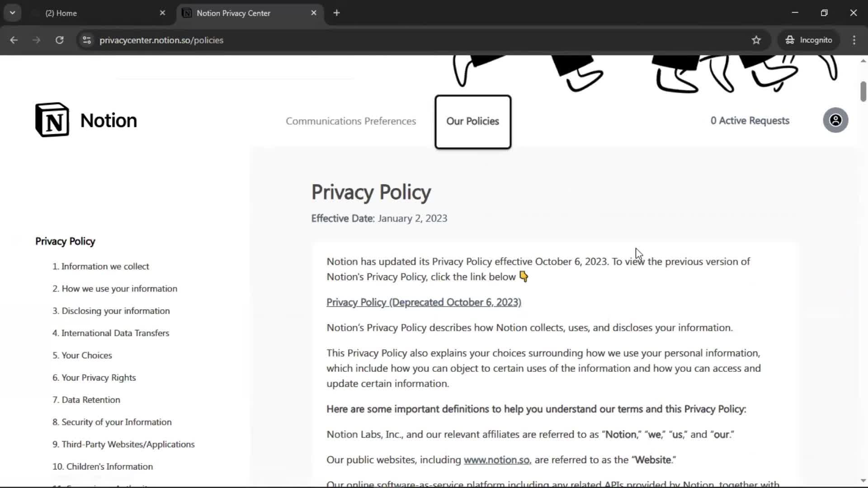The image size is (868, 488).
Task: Click the Effective Date: January 2, 2023 text
Action: 379,218
